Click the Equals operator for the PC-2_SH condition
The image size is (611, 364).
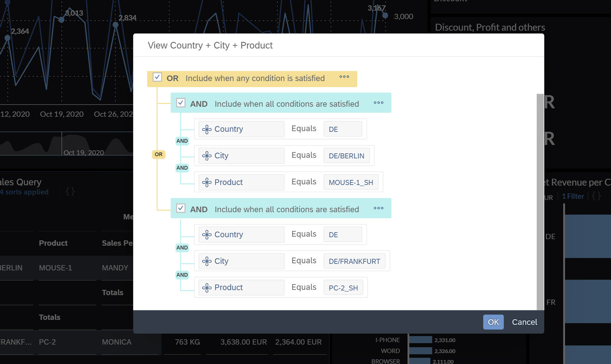(x=304, y=287)
